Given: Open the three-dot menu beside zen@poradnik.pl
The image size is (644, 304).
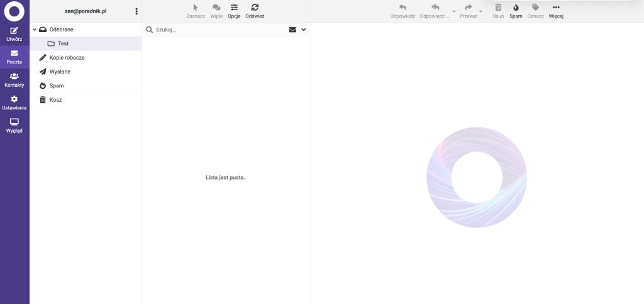Looking at the screenshot, I should (136, 11).
